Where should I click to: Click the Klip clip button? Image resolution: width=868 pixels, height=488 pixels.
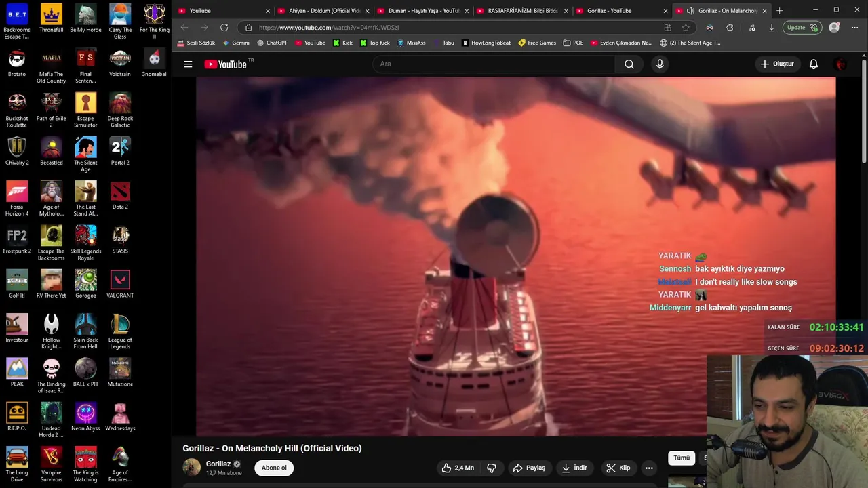pyautogui.click(x=618, y=468)
